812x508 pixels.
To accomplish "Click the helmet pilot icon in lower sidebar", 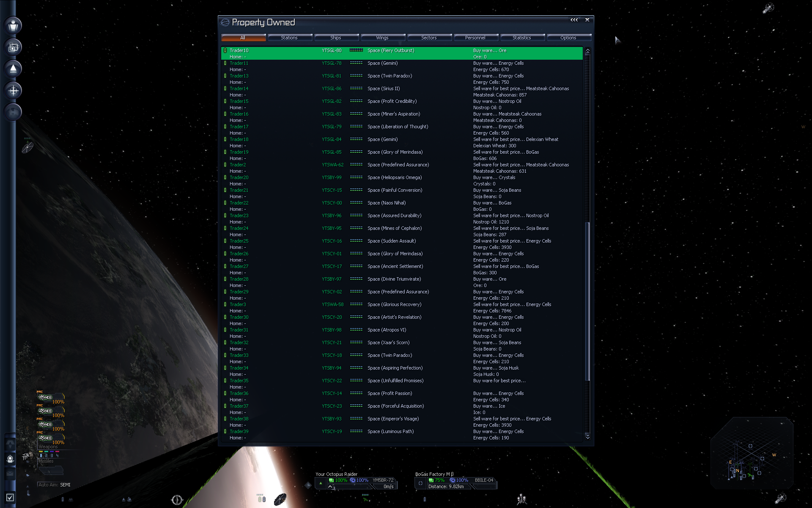I will (10, 459).
